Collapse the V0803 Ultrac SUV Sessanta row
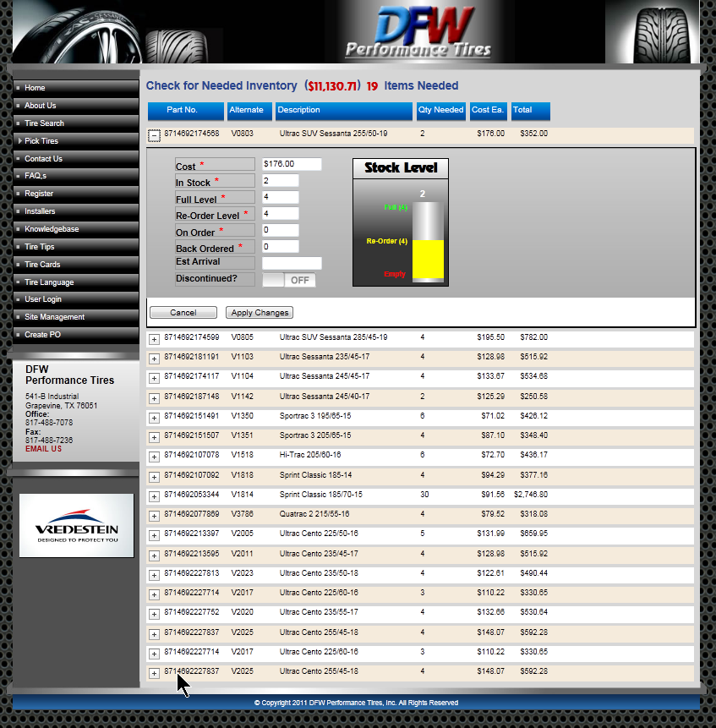The height and width of the screenshot is (728, 716). click(x=154, y=135)
